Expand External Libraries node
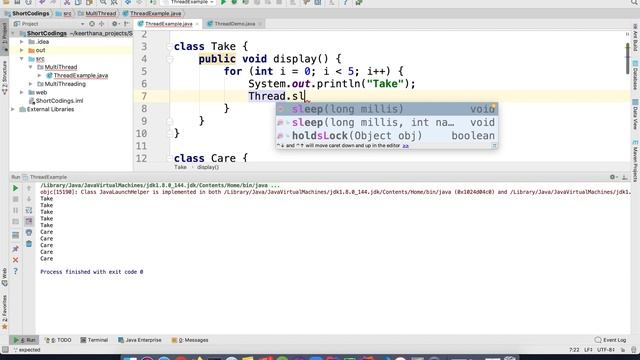This screenshot has height=360, width=640. (x=13, y=109)
